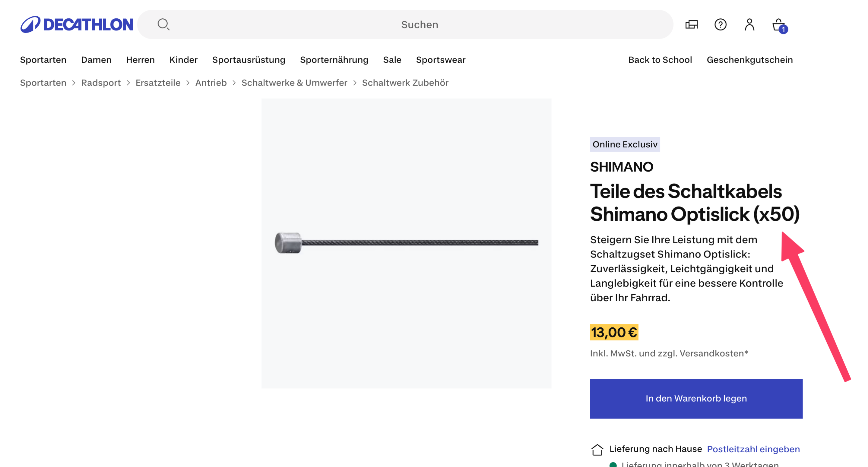Open the Damen menu
The image size is (868, 467).
pyautogui.click(x=96, y=60)
